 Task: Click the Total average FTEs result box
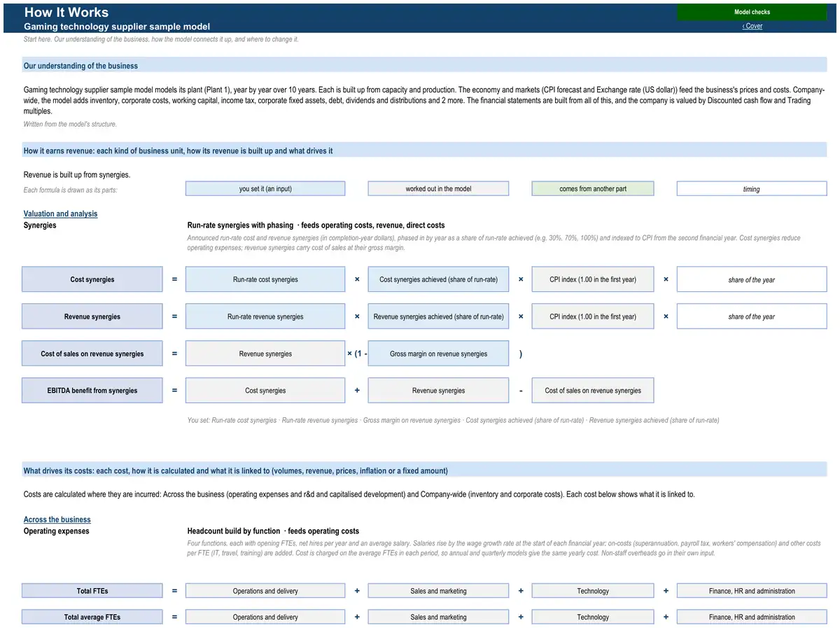tap(92, 617)
